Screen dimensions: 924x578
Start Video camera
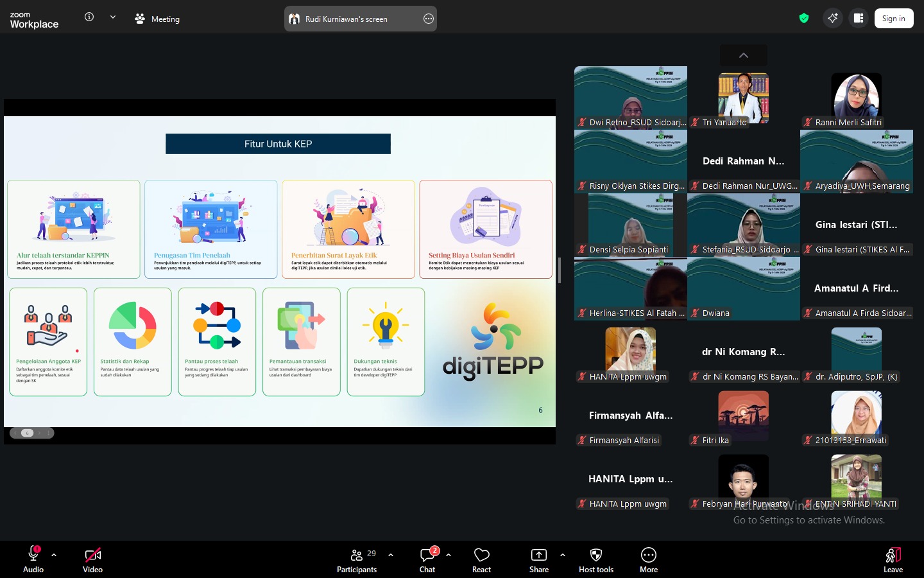pyautogui.click(x=92, y=560)
